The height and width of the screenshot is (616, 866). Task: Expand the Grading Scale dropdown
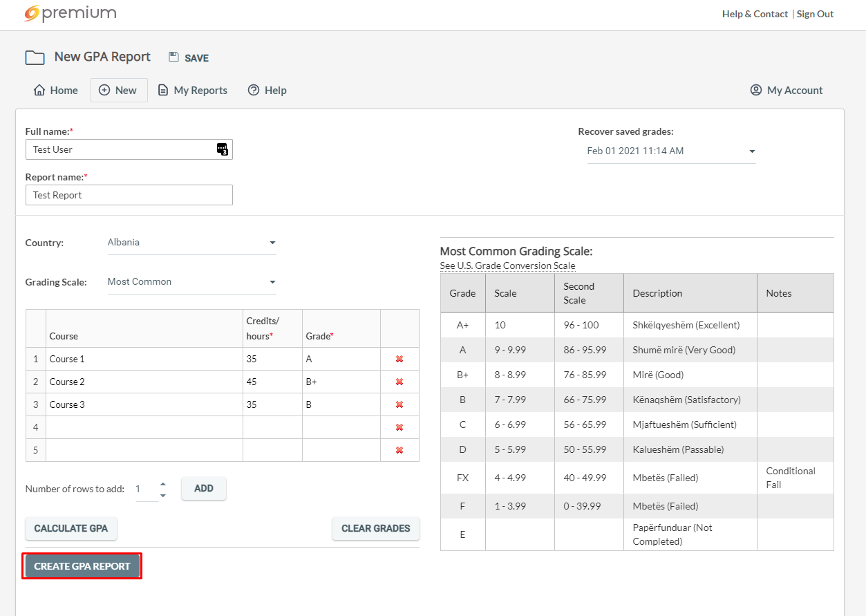tap(191, 282)
